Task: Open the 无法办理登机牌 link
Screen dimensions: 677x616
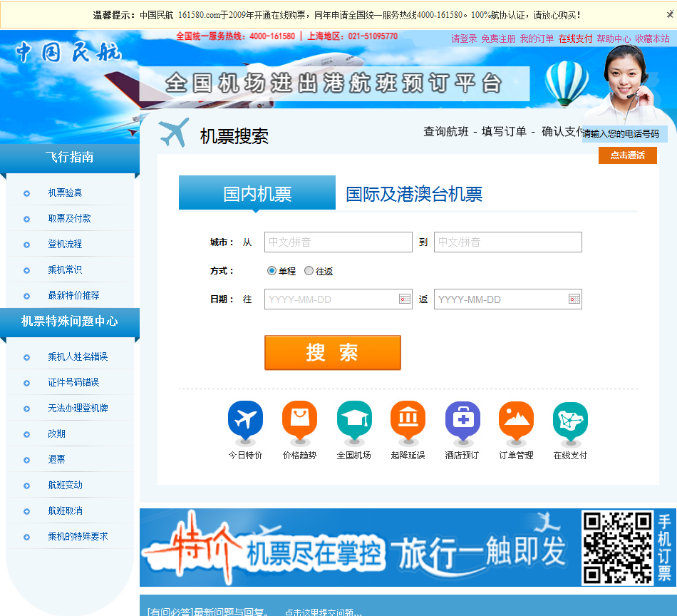Action: (78, 409)
